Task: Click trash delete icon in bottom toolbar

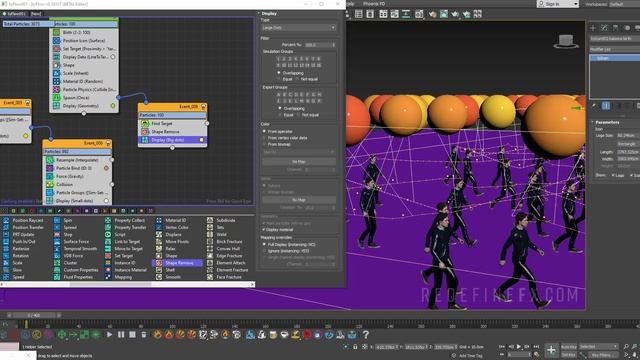Action: [x=144, y=335]
